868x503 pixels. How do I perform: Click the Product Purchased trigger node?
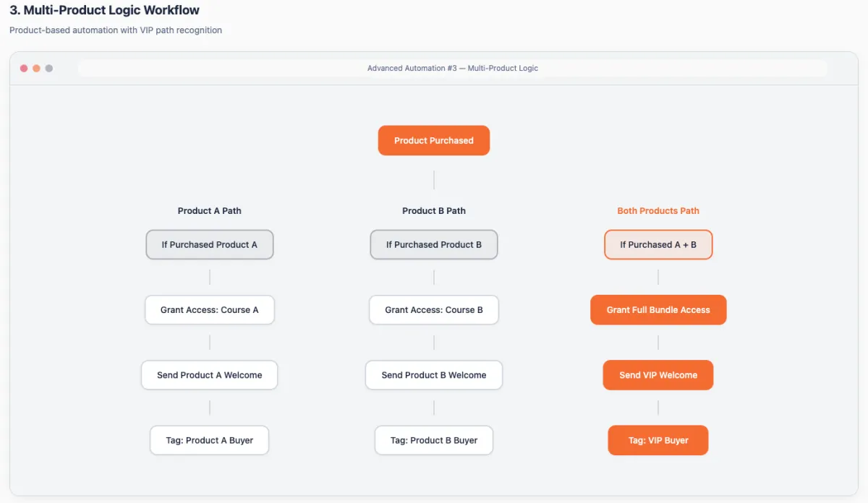[x=434, y=140]
